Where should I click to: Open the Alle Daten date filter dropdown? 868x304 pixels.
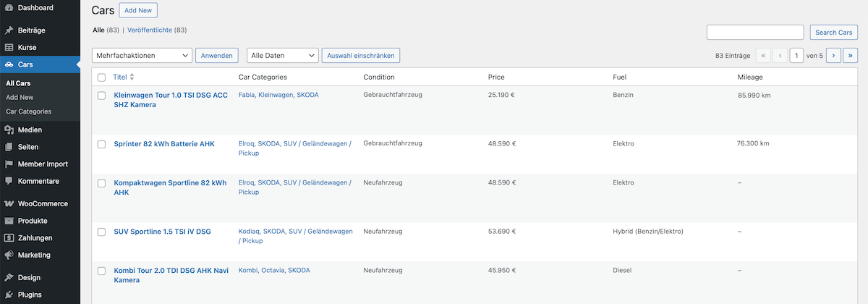click(282, 55)
